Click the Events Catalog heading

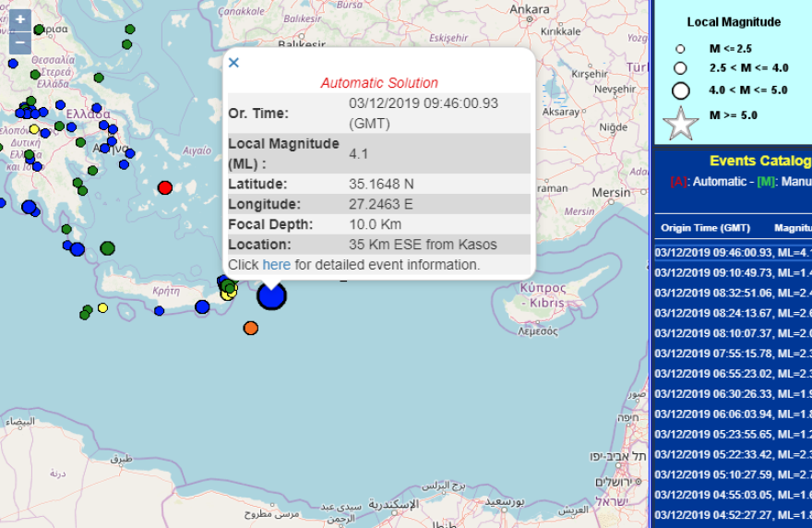point(760,162)
